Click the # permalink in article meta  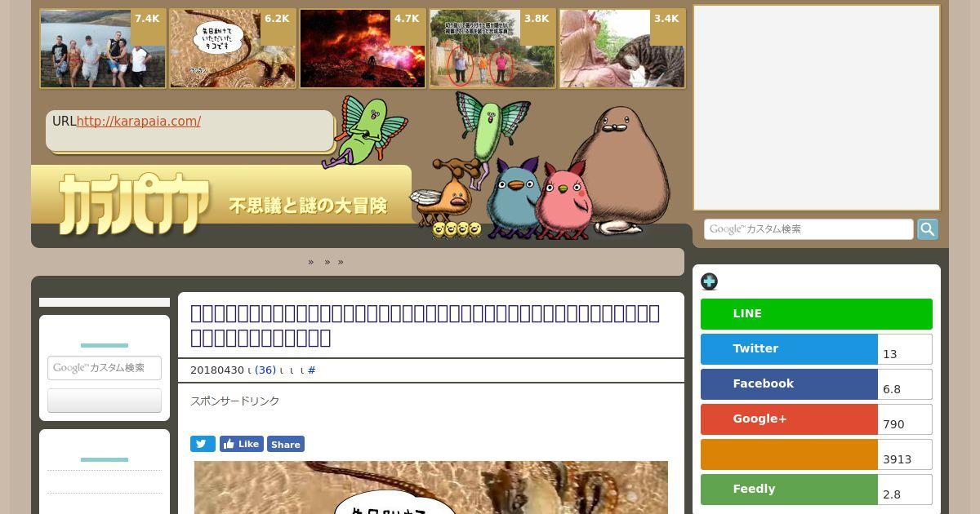[x=311, y=370]
